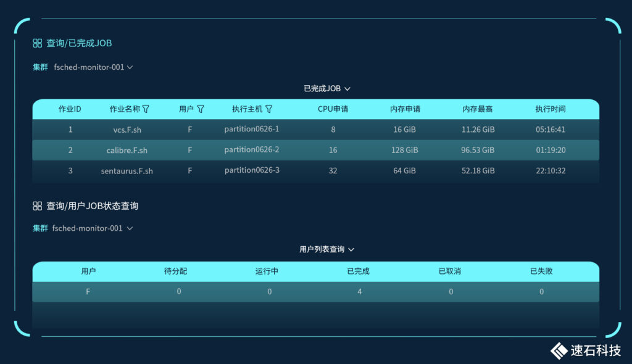Select the calibre.F.sh job name
The height and width of the screenshot is (364, 632).
(127, 150)
